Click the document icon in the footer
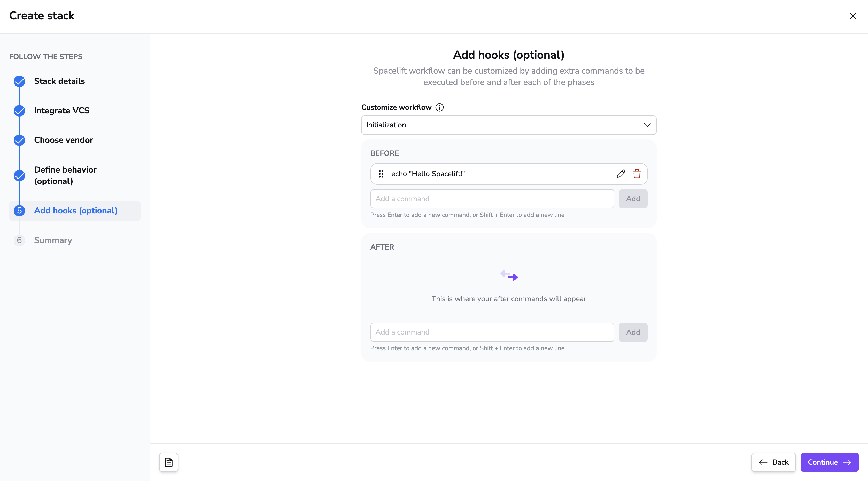868x481 pixels. pos(168,462)
